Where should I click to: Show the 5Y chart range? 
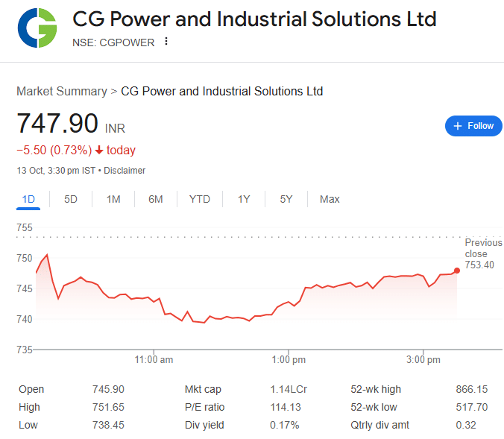286,199
